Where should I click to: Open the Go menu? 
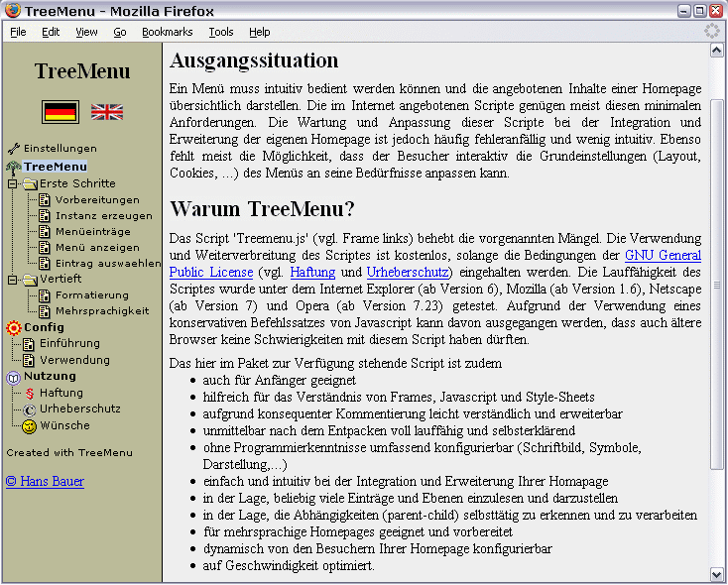pos(120,32)
